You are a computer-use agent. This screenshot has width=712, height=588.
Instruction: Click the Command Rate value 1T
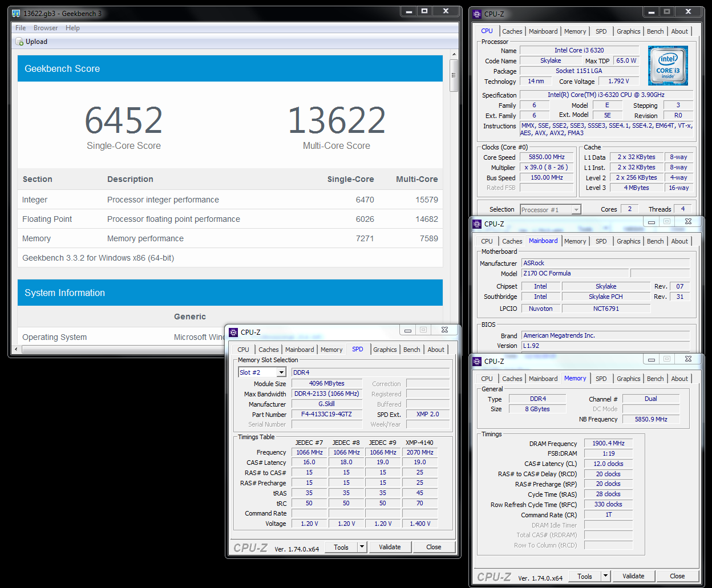[608, 514]
